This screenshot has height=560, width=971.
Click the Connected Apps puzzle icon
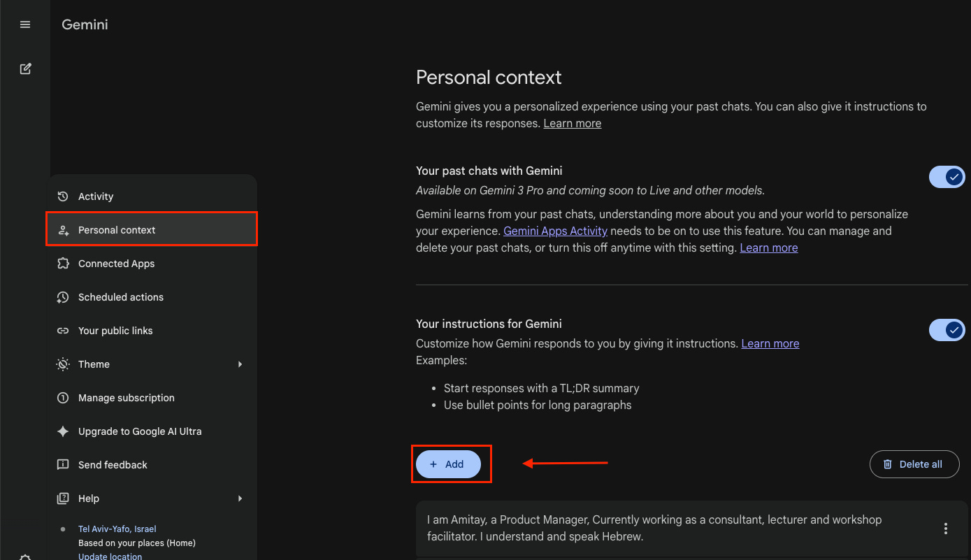[x=63, y=264]
